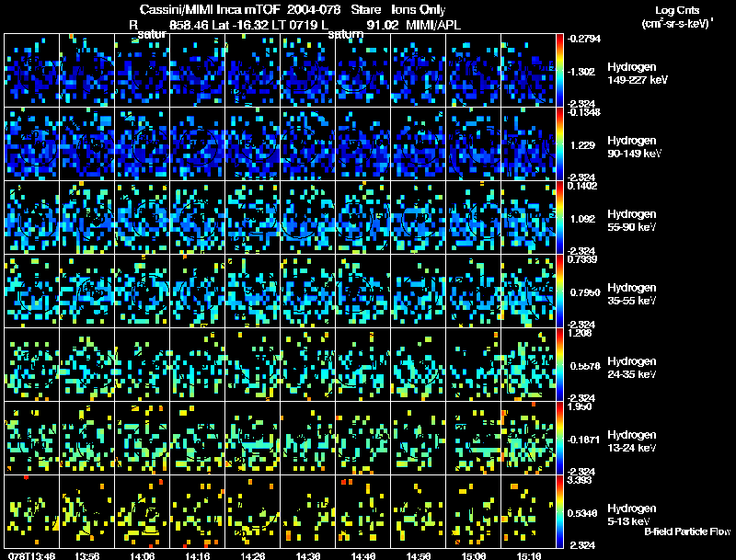Click the colorbar value '0.5578'
Viewport: 736px width, 560px height.
pos(585,366)
